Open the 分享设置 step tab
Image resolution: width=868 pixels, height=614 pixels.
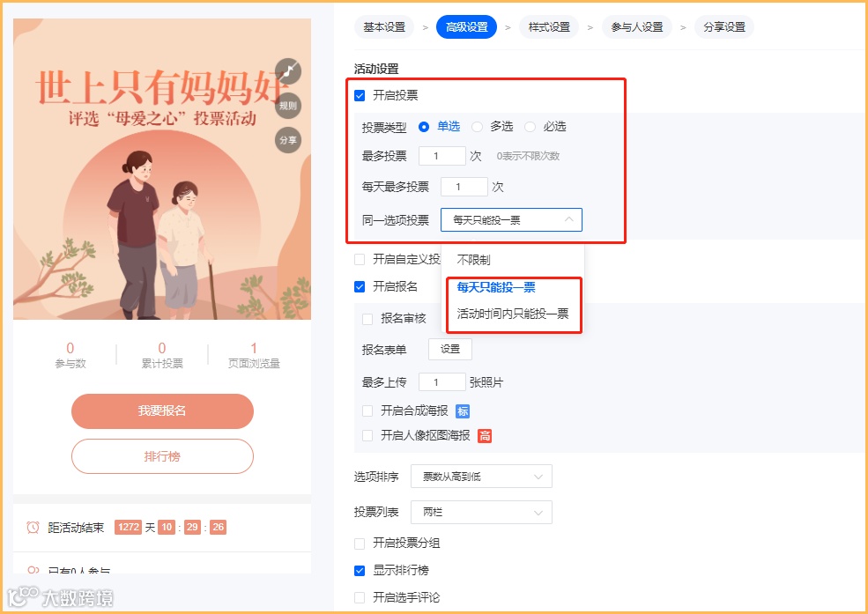(x=724, y=27)
